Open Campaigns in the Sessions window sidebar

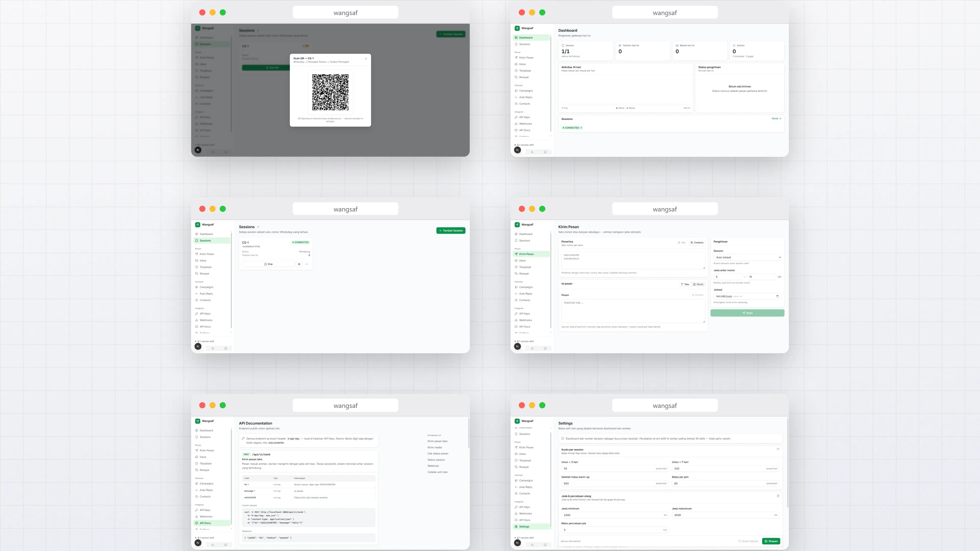click(212, 287)
